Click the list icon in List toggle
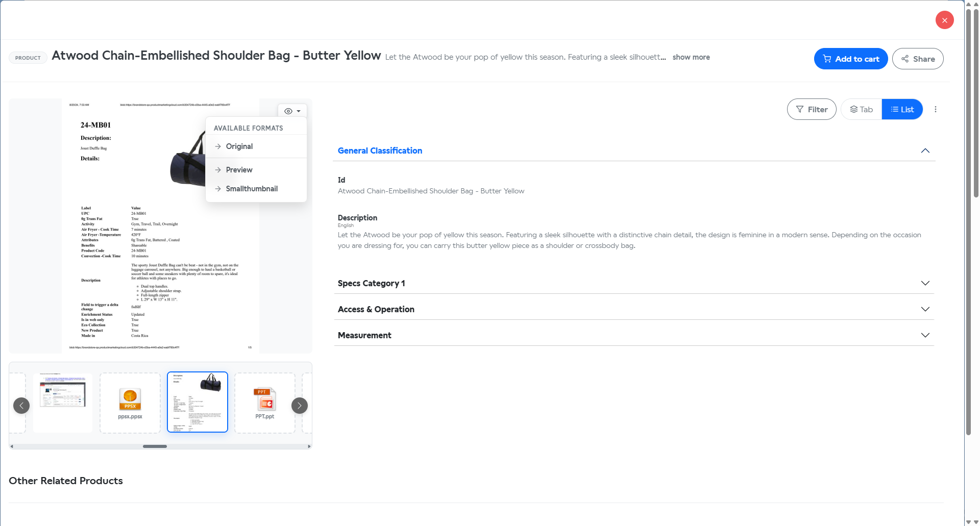This screenshot has width=980, height=526. click(x=894, y=109)
